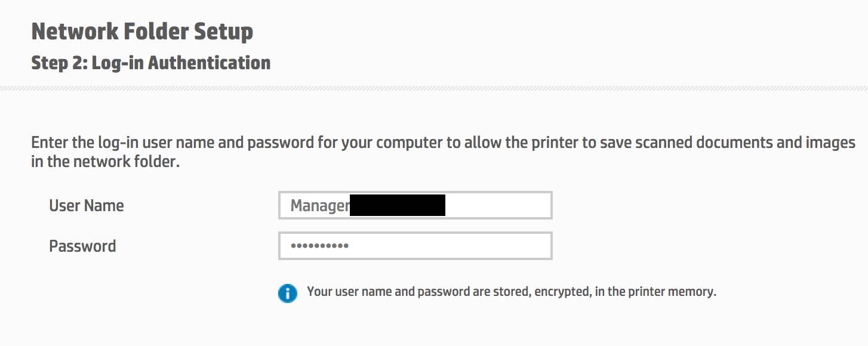Select the User Name label

click(x=87, y=205)
